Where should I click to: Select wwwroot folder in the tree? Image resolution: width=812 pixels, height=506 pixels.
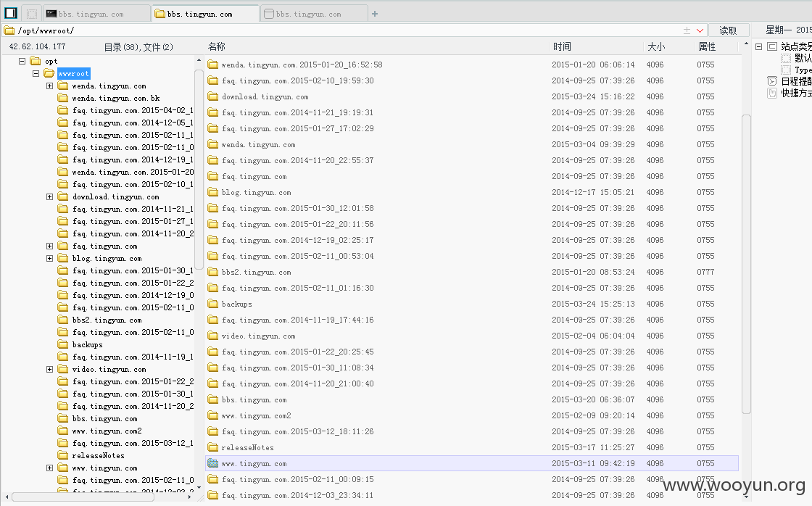73,73
